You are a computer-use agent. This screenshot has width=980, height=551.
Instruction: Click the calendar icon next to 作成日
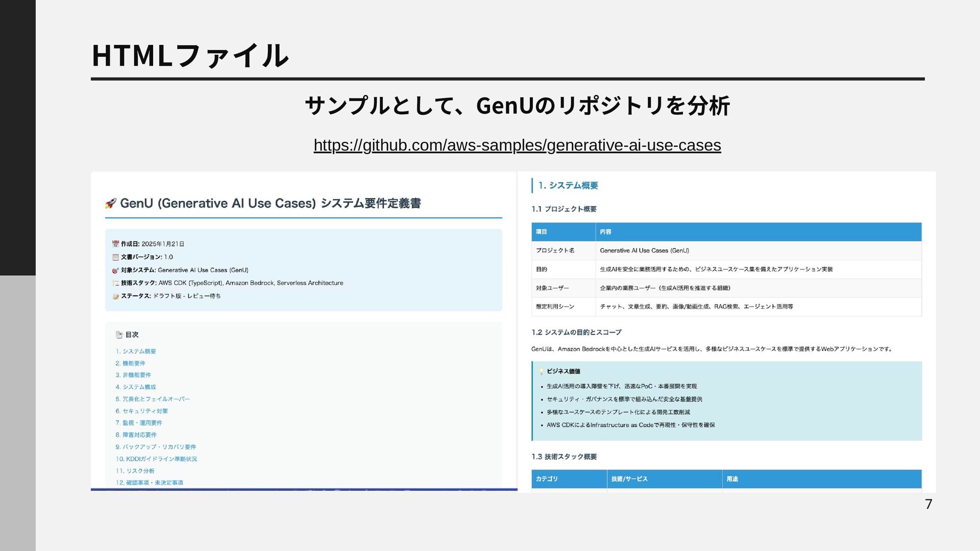(115, 244)
